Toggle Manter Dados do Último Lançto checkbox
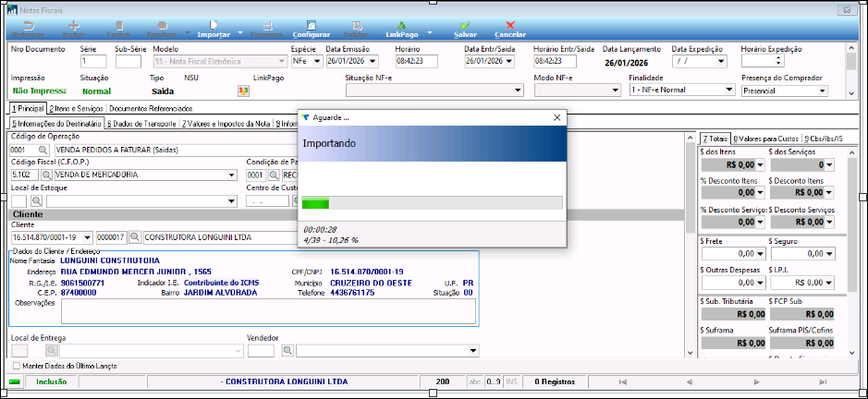 click(17, 367)
